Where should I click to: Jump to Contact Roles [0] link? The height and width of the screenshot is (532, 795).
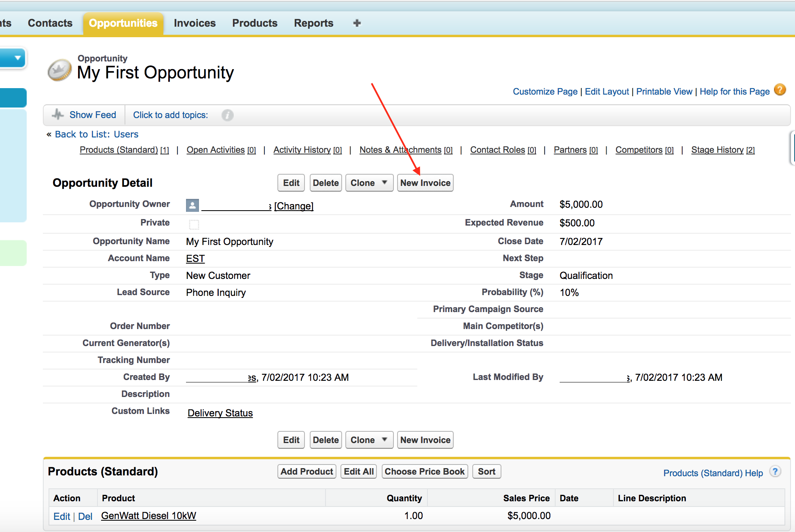503,150
